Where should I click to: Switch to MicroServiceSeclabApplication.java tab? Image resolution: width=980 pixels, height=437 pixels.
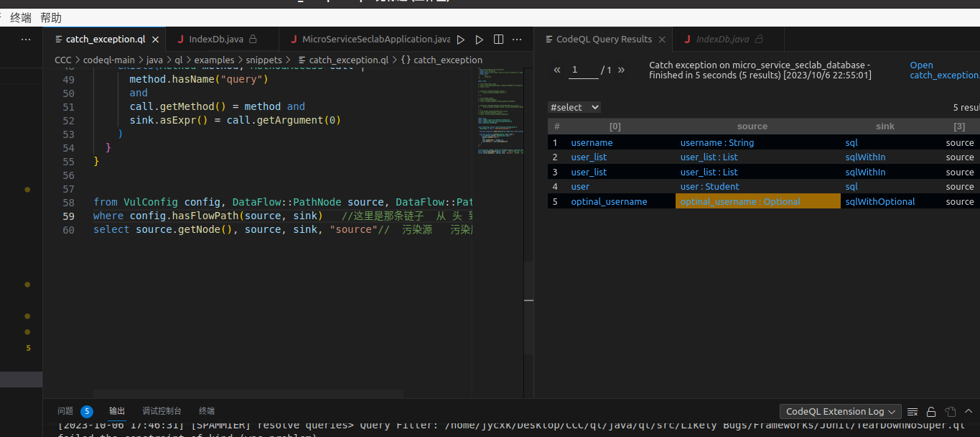[375, 40]
